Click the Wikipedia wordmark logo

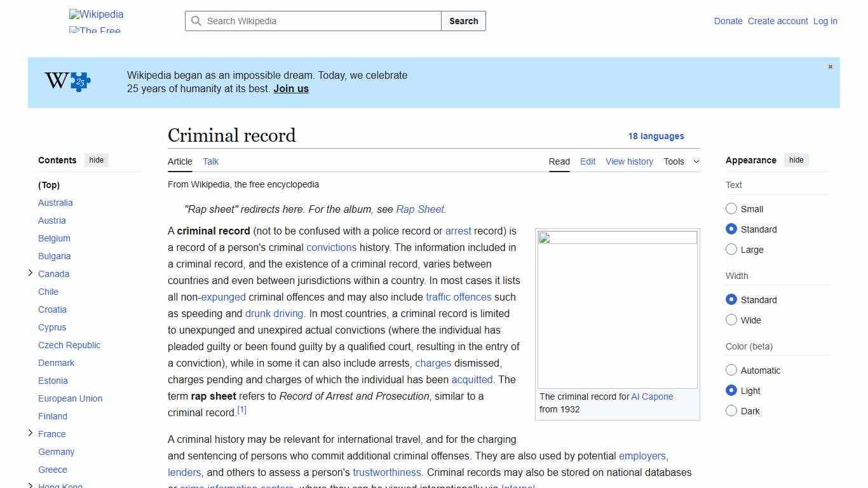tap(95, 14)
